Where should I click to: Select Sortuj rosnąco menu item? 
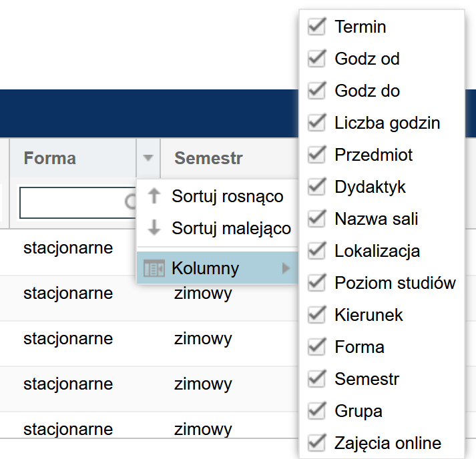pos(227,196)
